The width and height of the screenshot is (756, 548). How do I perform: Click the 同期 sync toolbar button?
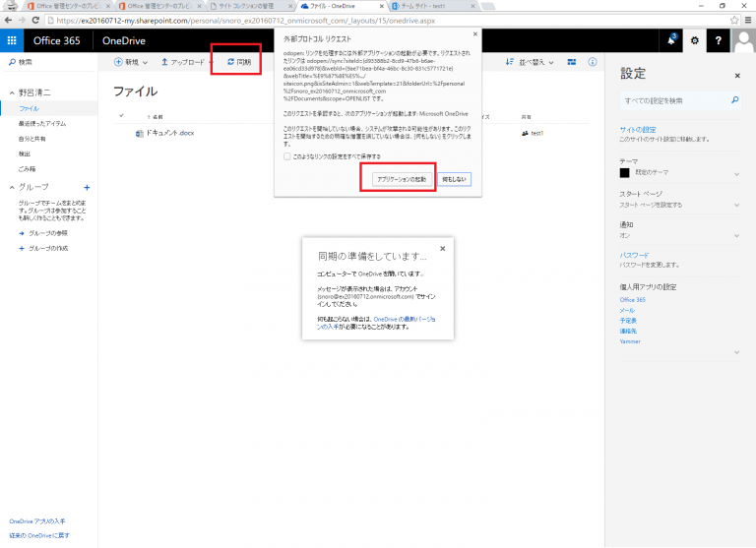click(x=239, y=62)
